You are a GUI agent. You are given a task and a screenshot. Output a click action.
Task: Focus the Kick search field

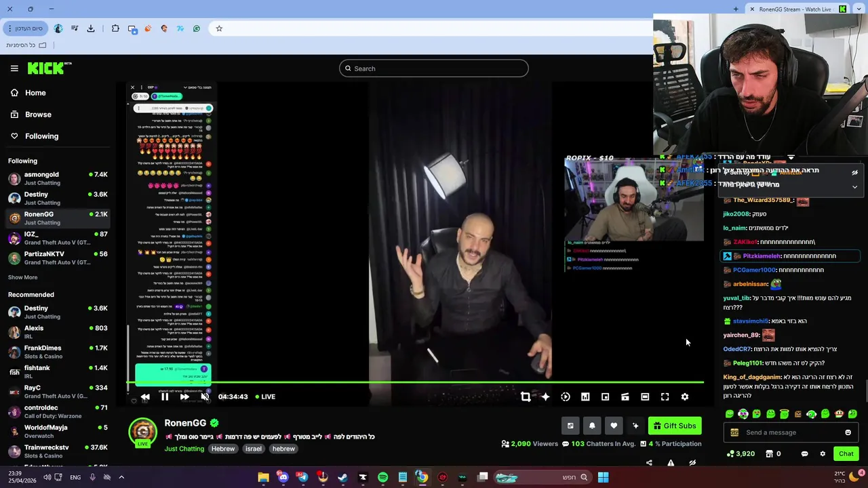click(x=434, y=68)
